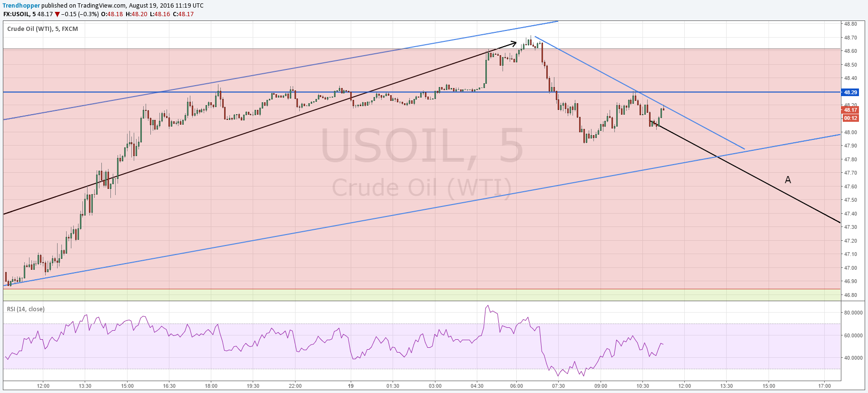Select the −0.15 (−0.3%) change value
Image resolution: width=868 pixels, height=393 pixels.
tap(80, 14)
